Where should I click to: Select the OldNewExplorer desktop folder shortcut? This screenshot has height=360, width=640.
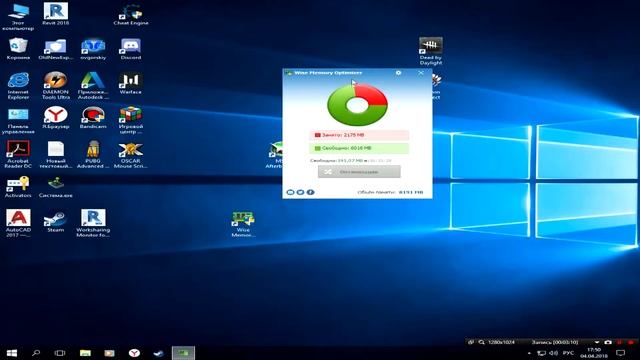pos(56,50)
